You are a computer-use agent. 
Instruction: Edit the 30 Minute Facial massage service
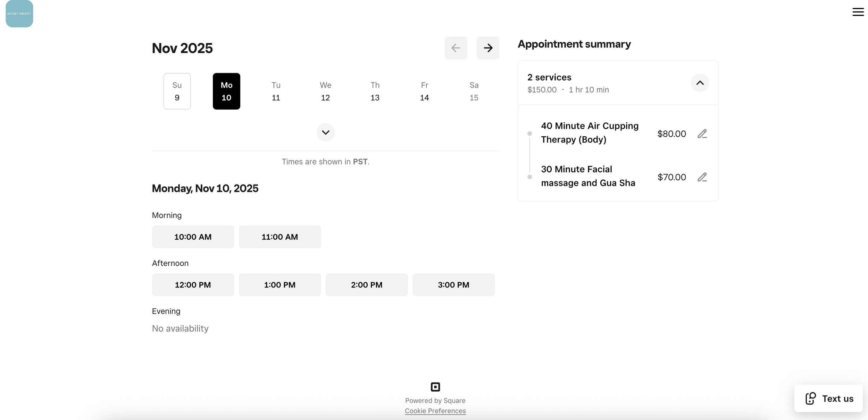point(702,177)
